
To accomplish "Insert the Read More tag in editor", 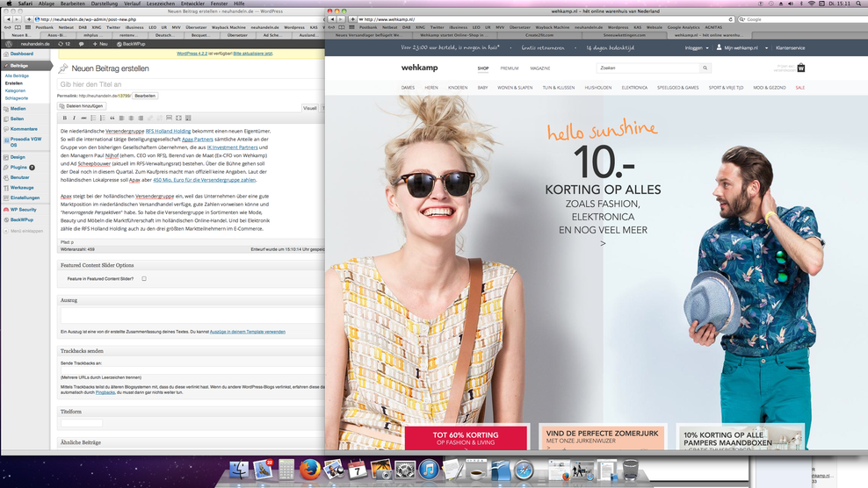I will click(169, 118).
